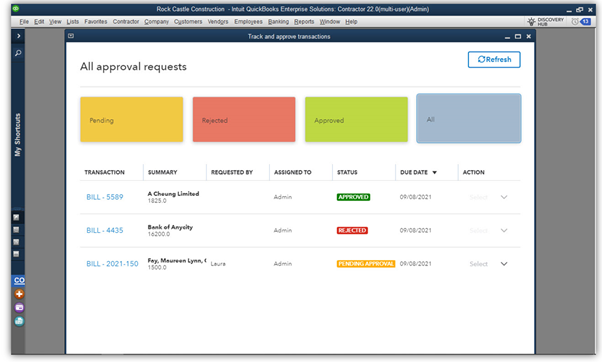Open the Customers menu
602x362 pixels.
point(188,21)
